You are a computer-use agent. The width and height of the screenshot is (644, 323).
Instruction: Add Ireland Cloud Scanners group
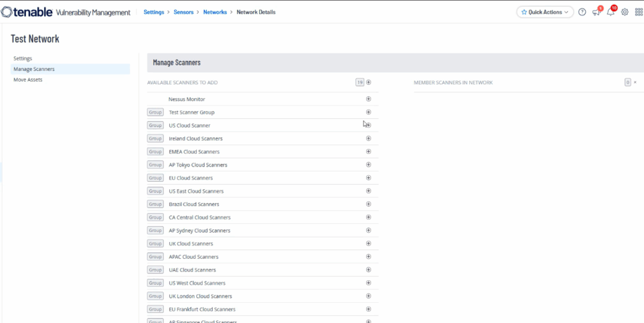(x=369, y=139)
